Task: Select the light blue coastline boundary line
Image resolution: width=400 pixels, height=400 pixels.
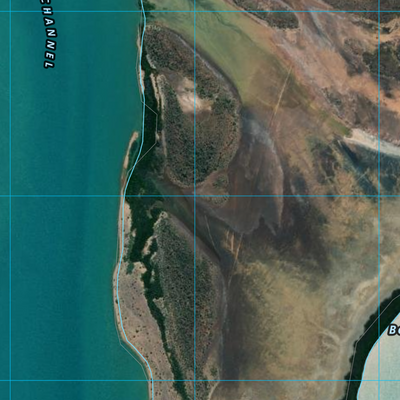Action: point(133,200)
